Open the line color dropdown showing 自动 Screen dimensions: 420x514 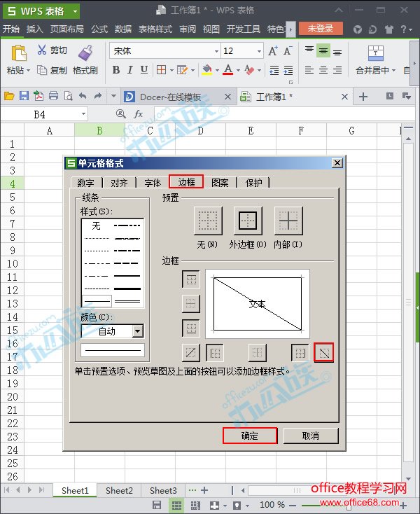(138, 331)
